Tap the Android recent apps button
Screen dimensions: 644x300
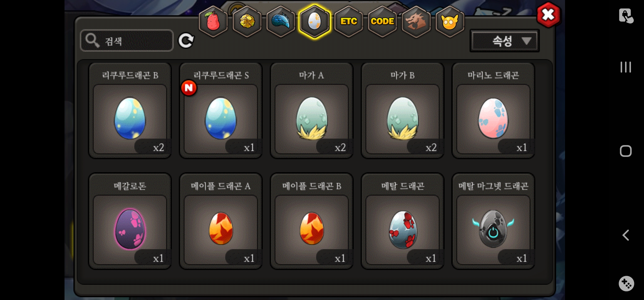pos(626,67)
